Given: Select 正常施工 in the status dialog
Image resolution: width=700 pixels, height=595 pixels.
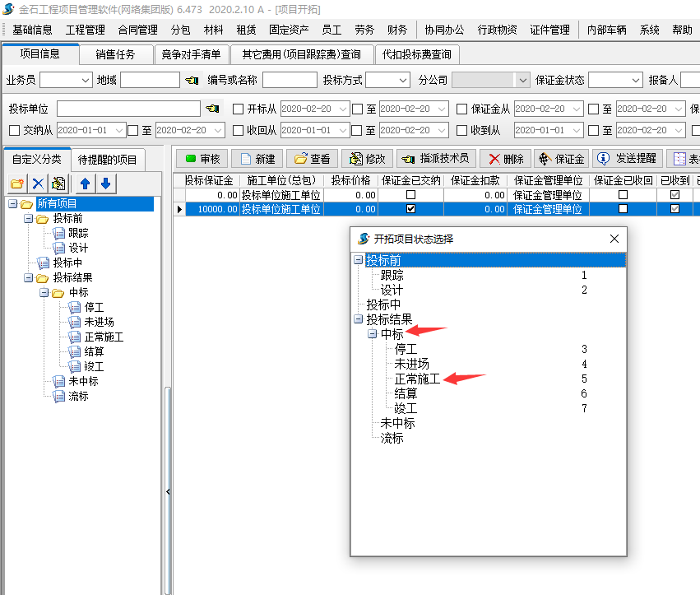Looking at the screenshot, I should (x=417, y=379).
